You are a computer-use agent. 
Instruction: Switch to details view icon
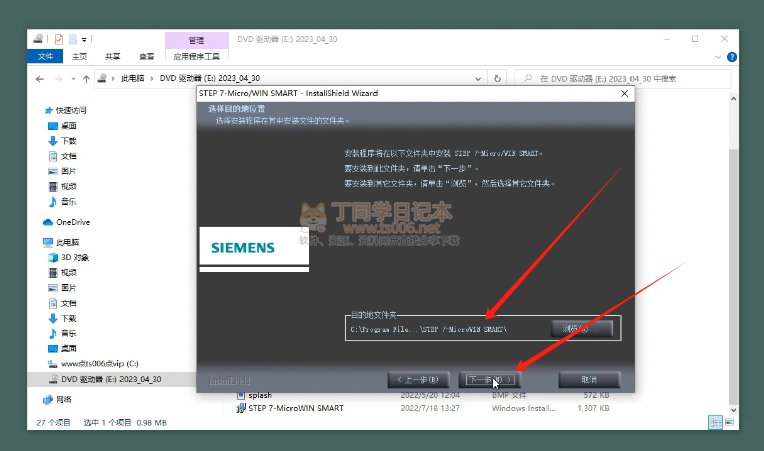(715, 422)
